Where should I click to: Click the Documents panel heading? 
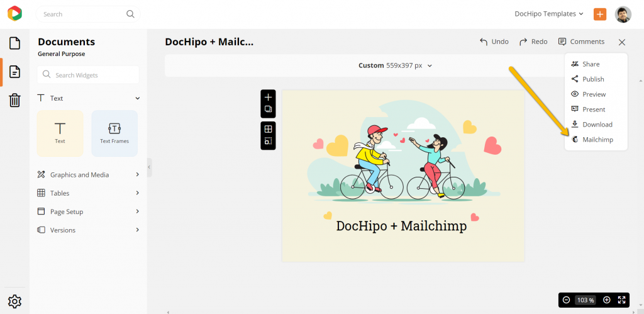[x=67, y=42]
